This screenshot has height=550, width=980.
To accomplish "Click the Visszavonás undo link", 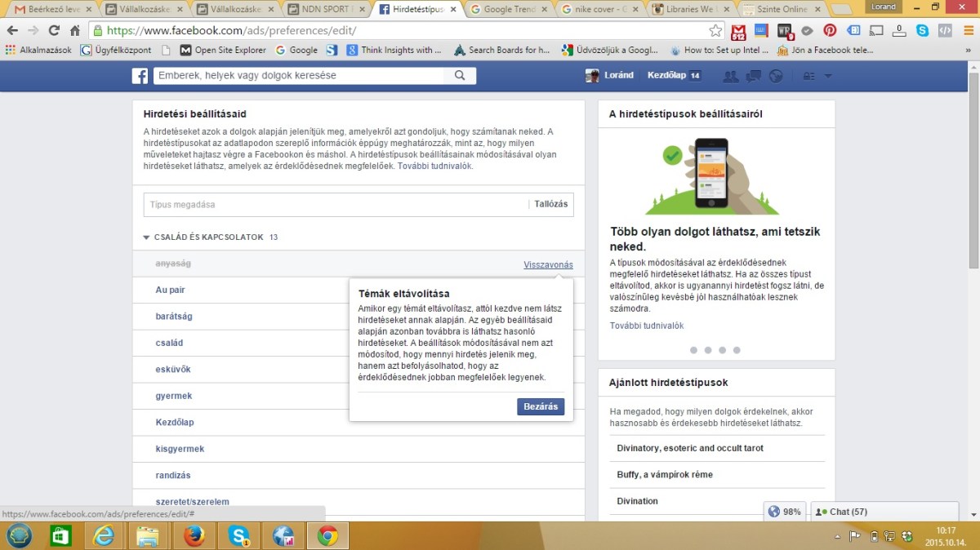I will point(548,264).
